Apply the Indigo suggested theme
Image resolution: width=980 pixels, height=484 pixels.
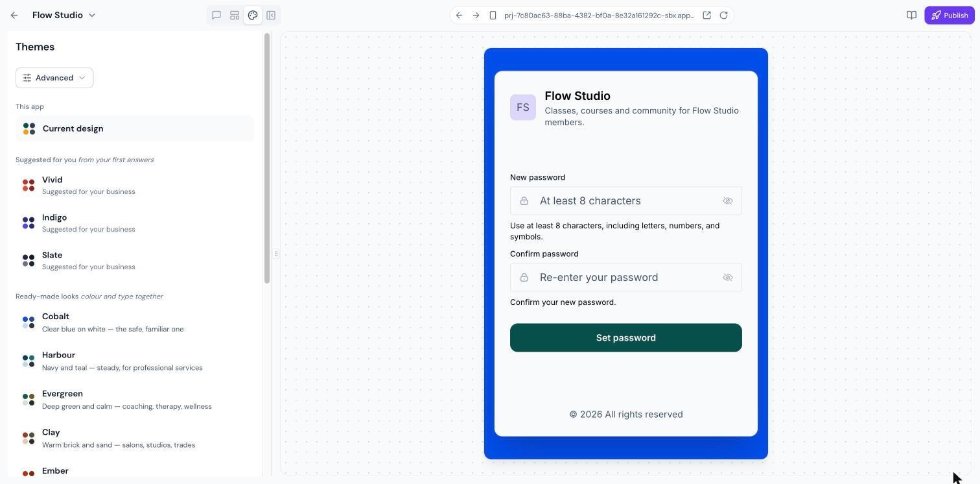(135, 223)
